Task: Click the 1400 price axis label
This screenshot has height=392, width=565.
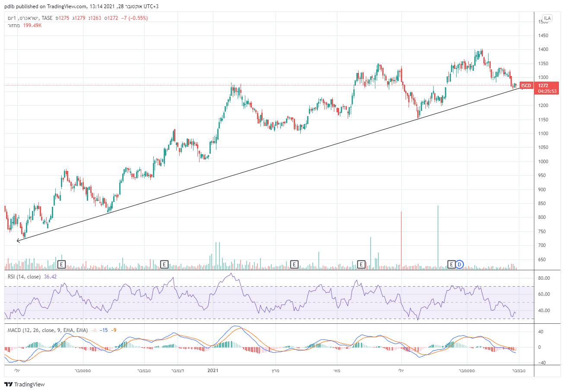Action: tap(543, 50)
